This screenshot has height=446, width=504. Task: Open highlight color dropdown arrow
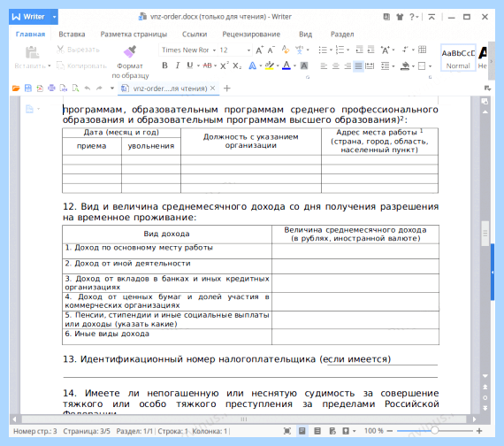click(278, 66)
